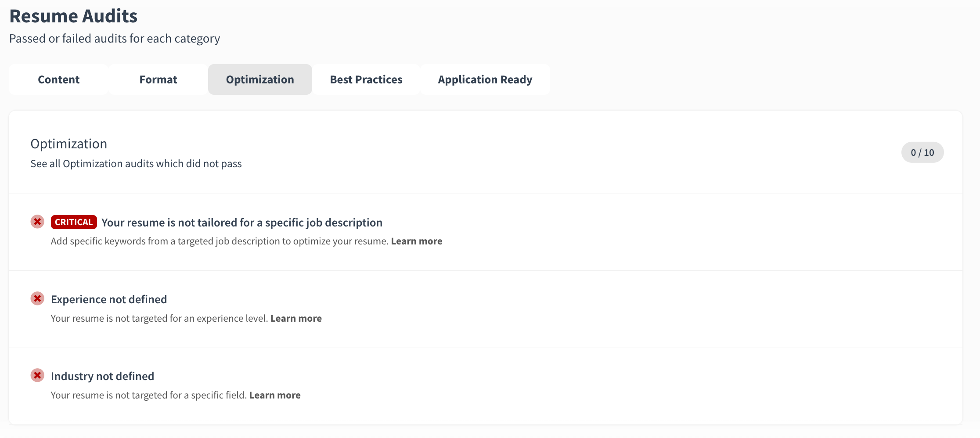Click the failed icon beside the tailored resume audit

pyautogui.click(x=37, y=222)
